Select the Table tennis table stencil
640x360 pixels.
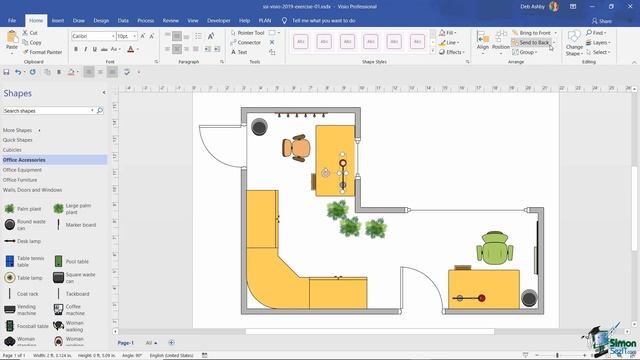(x=24, y=261)
